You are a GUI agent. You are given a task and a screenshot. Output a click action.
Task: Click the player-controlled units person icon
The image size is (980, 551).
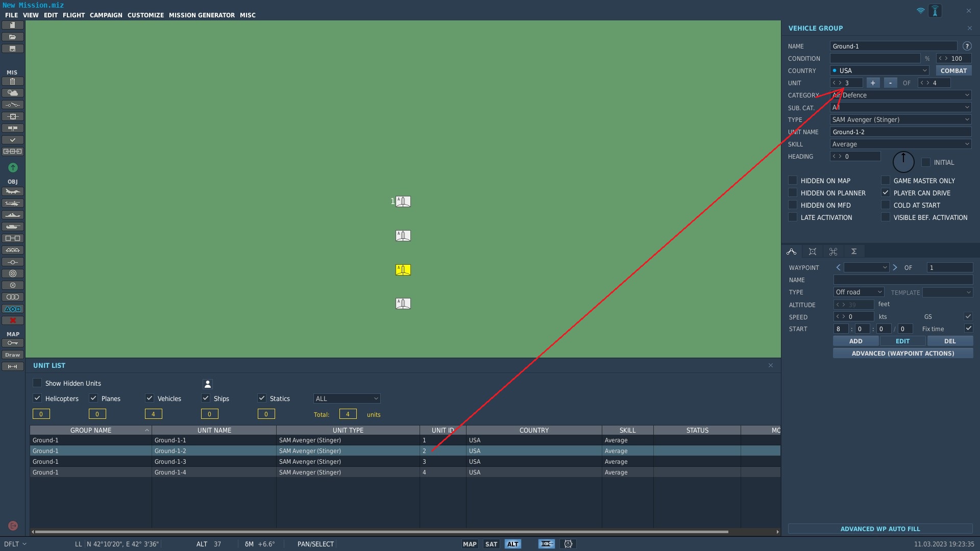point(208,384)
